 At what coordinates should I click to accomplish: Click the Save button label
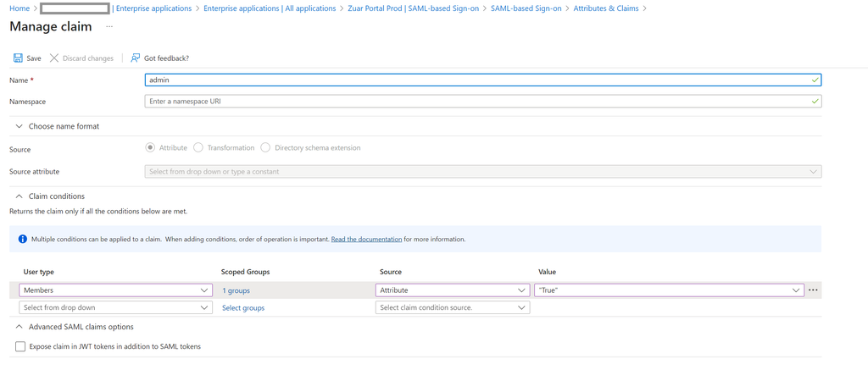point(34,58)
